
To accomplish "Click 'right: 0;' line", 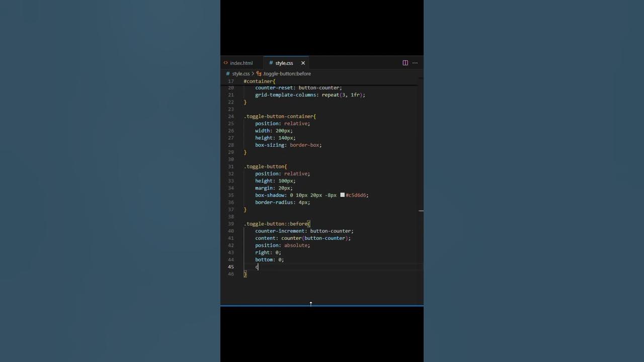I will [x=268, y=252].
